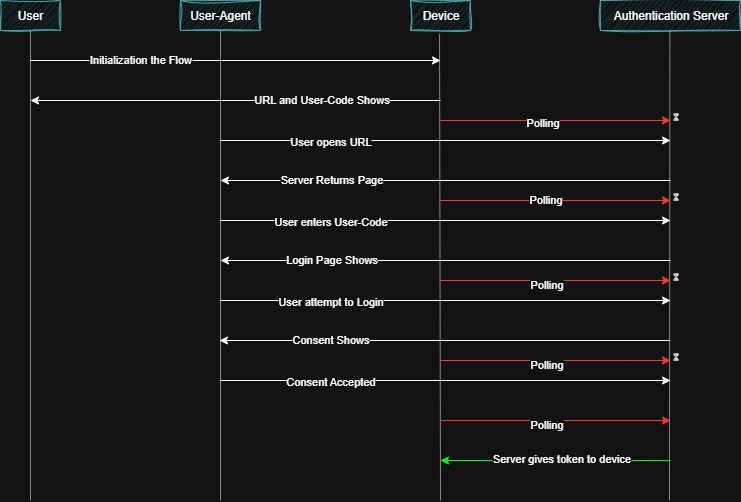
Task: Select 'User enters User-Code' message label
Action: pos(330,222)
